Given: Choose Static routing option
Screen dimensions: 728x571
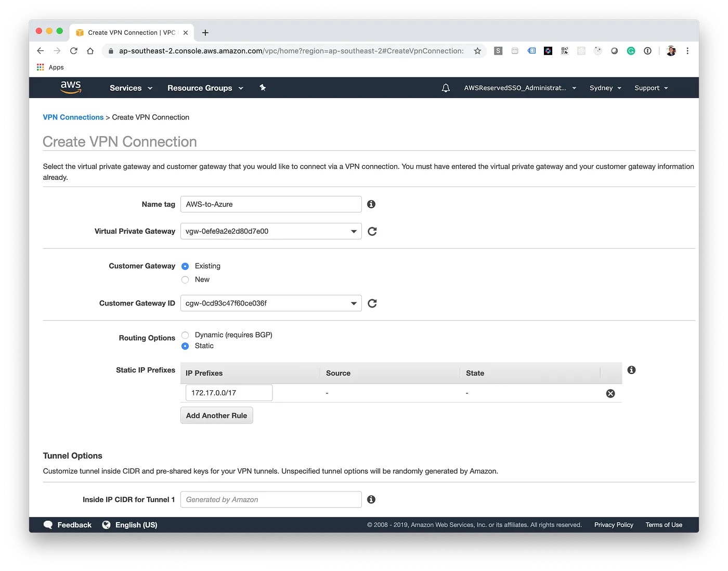Looking at the screenshot, I should pos(185,347).
